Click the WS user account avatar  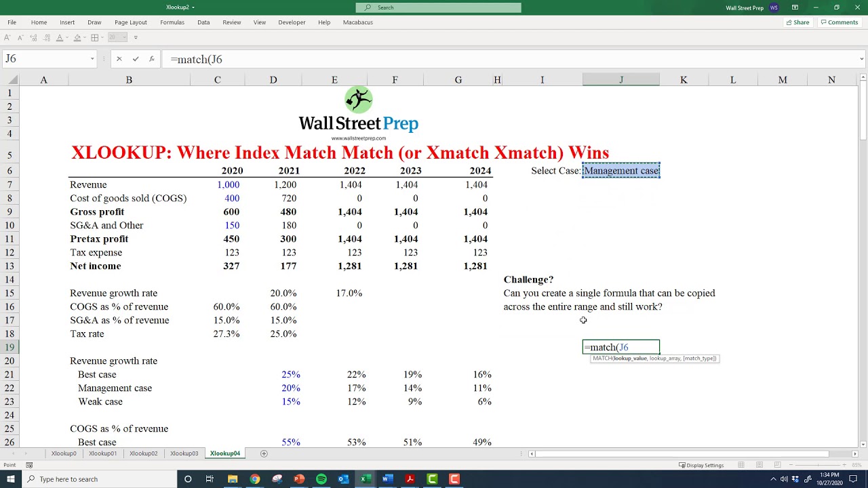pyautogui.click(x=774, y=7)
